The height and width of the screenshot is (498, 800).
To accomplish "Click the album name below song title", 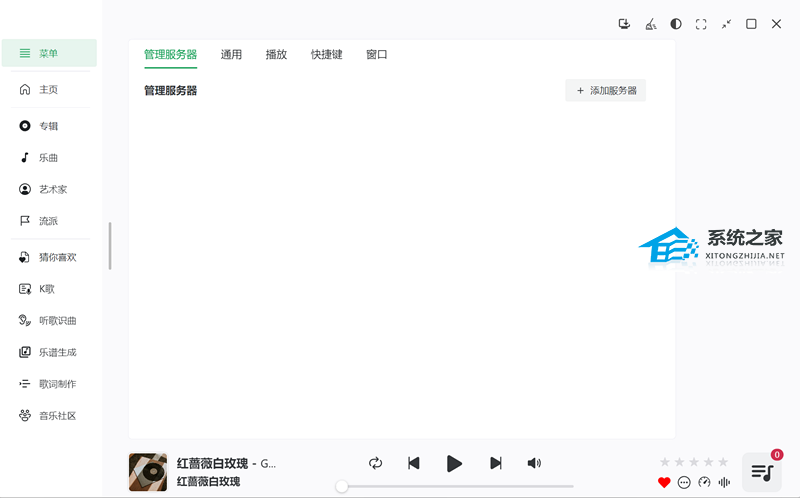I will click(x=208, y=481).
